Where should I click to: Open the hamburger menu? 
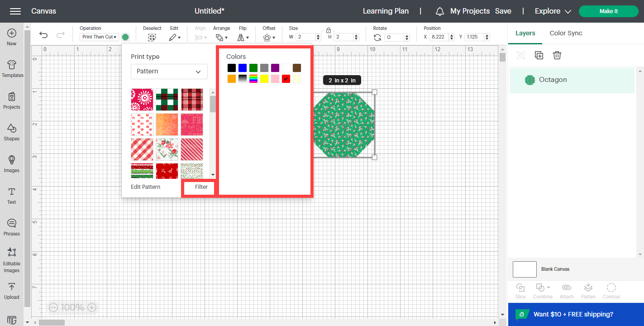point(15,11)
